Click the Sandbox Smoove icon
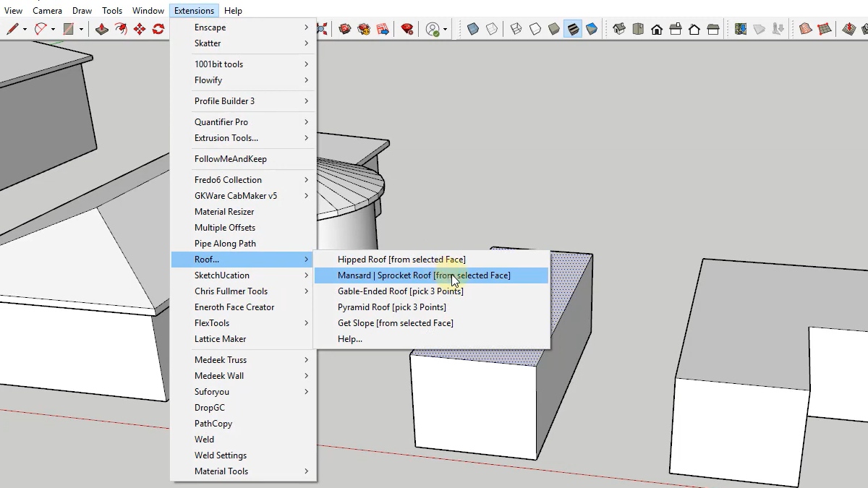The height and width of the screenshot is (488, 868). click(849, 29)
